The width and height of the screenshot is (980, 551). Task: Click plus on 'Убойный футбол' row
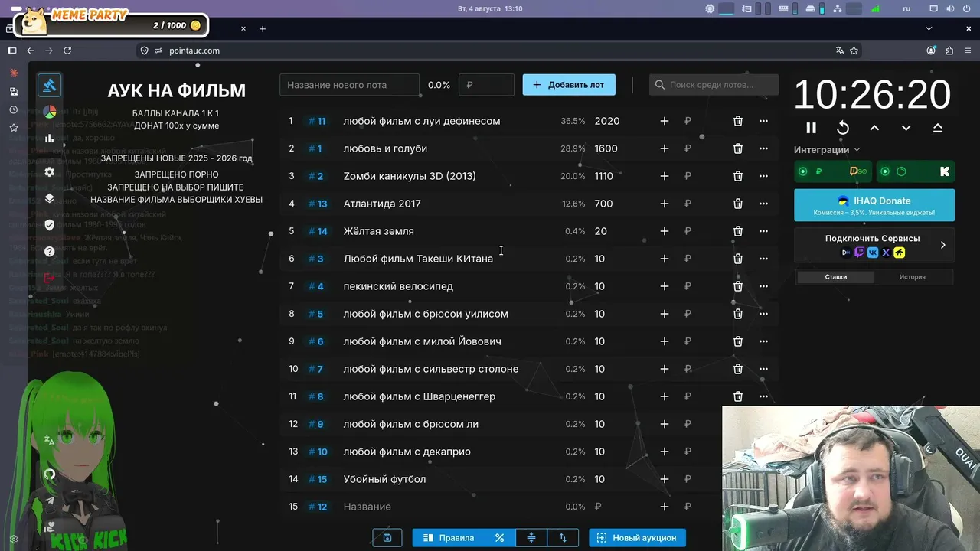point(665,479)
